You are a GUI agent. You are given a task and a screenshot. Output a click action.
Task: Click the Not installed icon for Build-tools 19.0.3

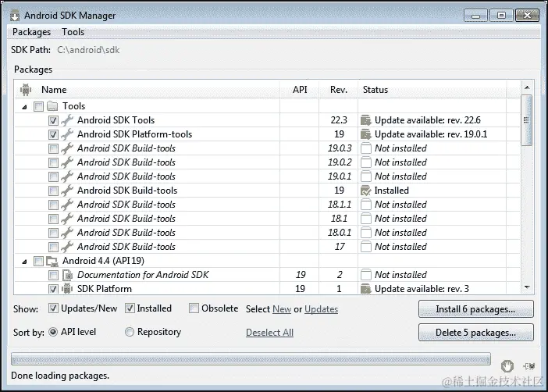365,148
